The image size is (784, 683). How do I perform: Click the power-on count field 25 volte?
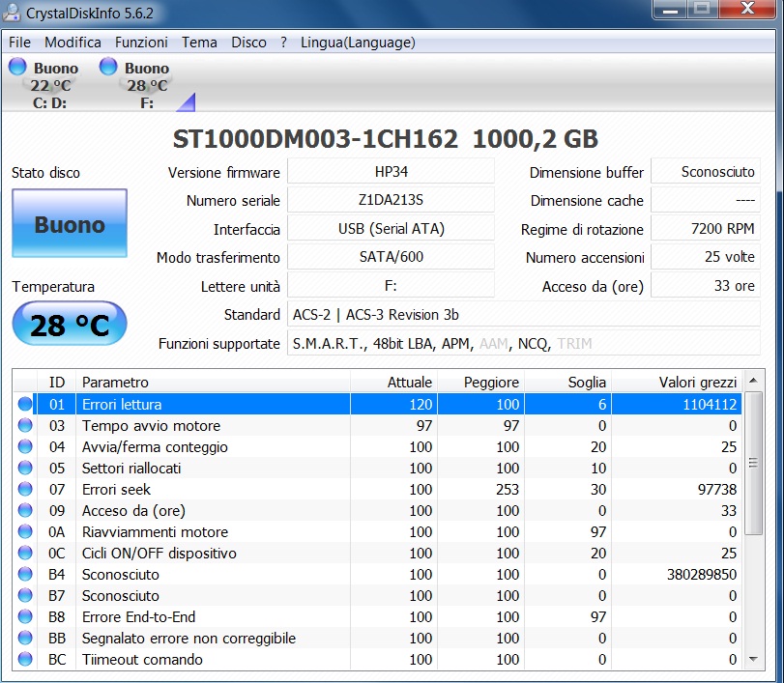point(706,257)
